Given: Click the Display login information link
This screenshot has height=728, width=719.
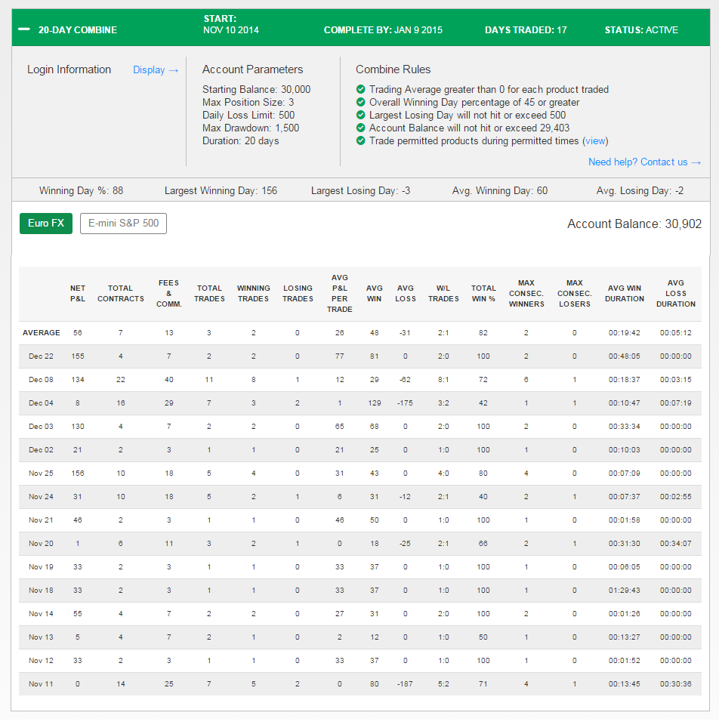Looking at the screenshot, I should coord(156,70).
